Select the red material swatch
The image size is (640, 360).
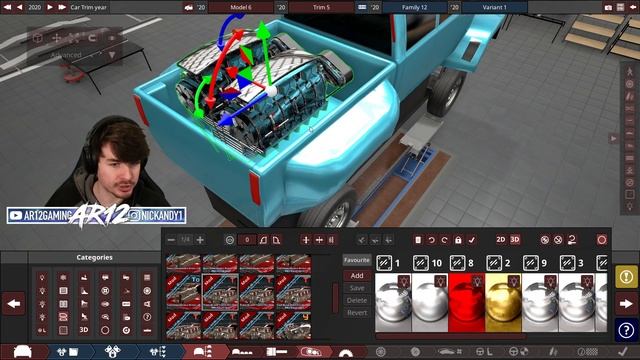pos(467,302)
